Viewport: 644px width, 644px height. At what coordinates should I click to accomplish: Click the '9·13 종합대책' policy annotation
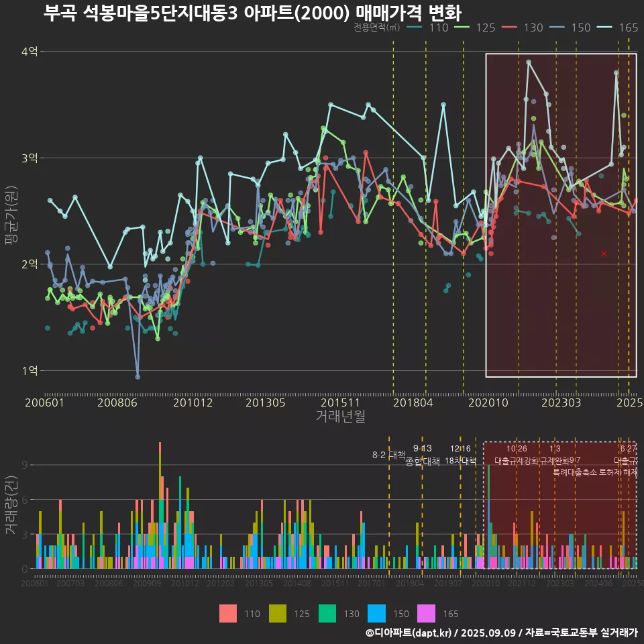point(422,455)
